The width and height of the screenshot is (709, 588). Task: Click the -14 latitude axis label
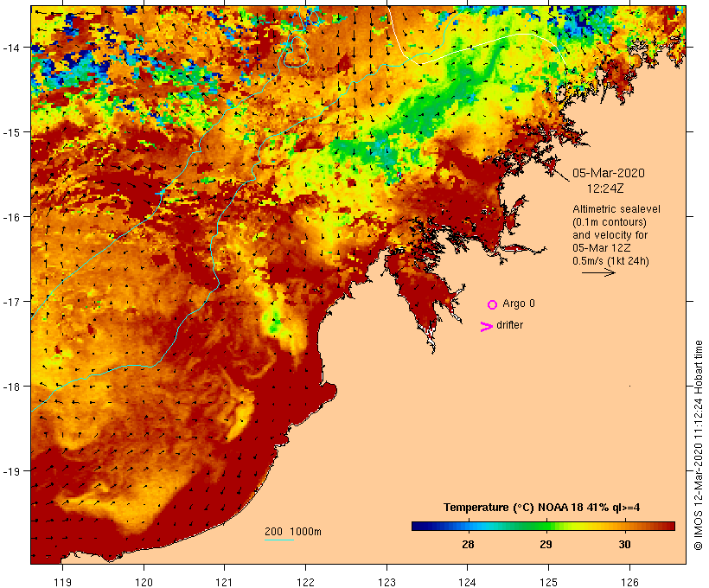click(x=11, y=48)
